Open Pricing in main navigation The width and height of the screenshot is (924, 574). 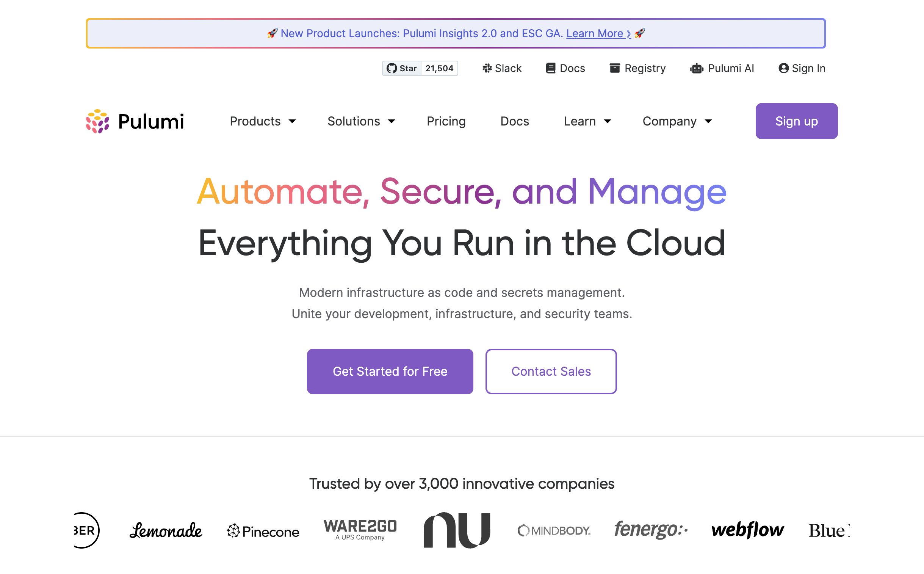(x=446, y=121)
